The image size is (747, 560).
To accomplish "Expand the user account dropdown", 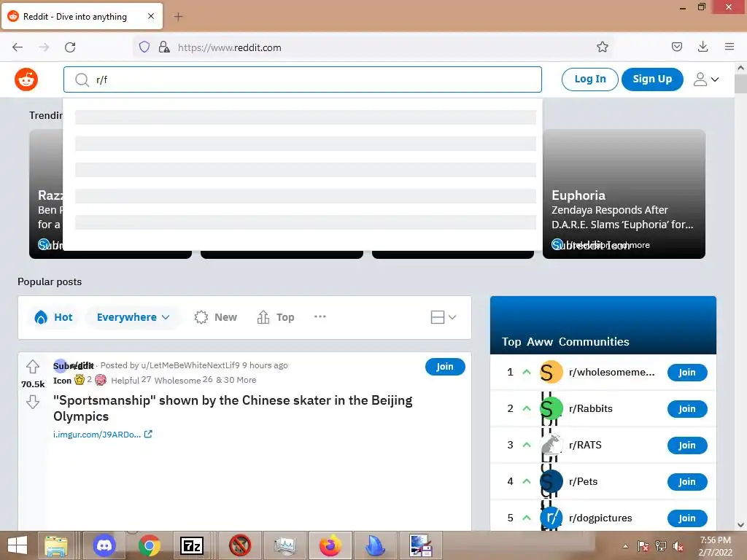I will 706,79.
